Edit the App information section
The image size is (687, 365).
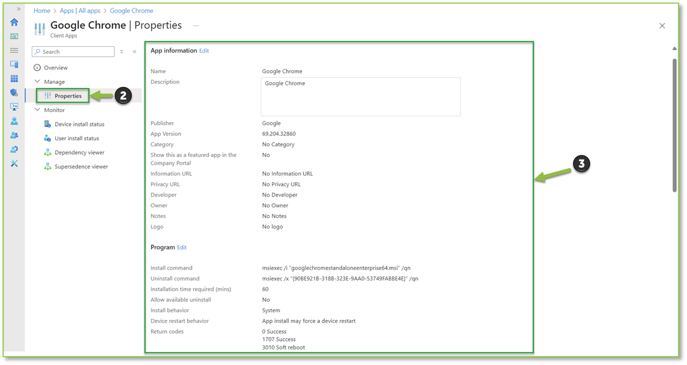204,51
